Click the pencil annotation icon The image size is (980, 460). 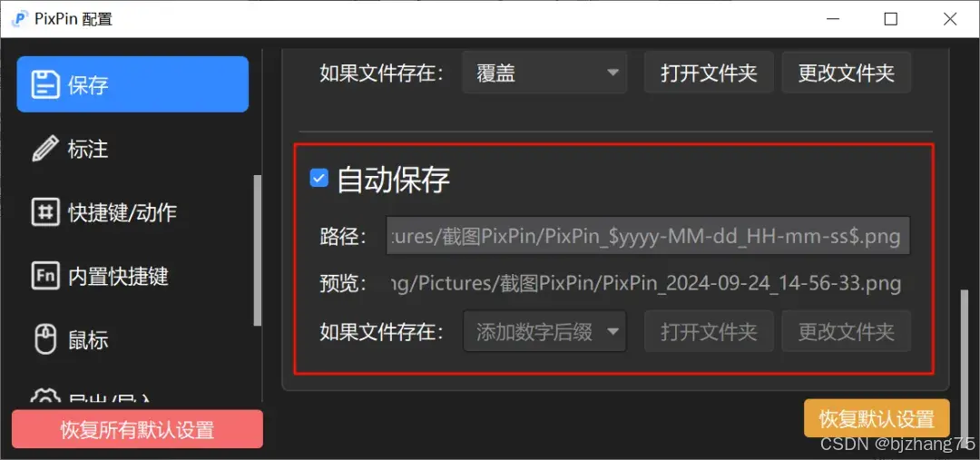(45, 150)
